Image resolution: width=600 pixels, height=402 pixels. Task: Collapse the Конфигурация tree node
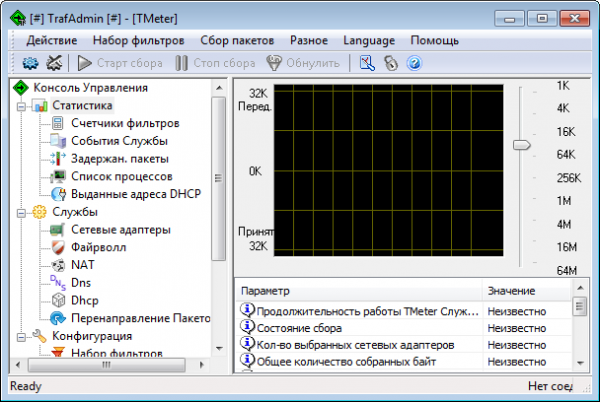(x=21, y=337)
